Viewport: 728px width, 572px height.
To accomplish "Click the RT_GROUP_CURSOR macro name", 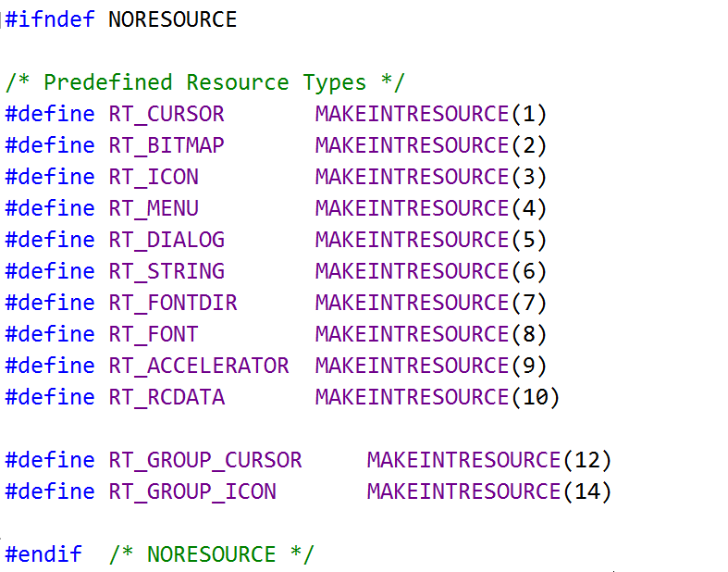I will [205, 460].
